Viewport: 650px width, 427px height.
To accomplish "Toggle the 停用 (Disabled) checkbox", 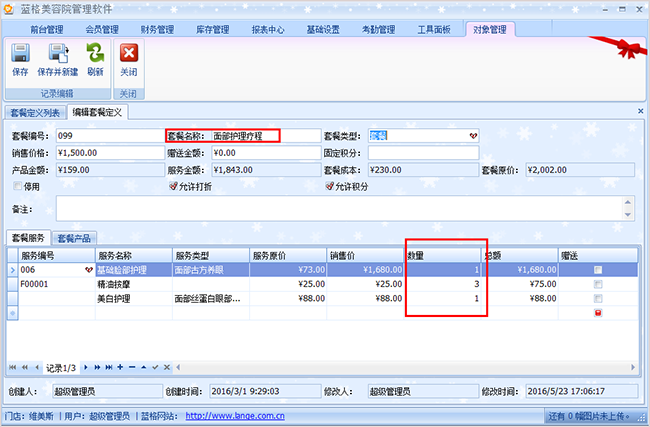I will tap(17, 186).
